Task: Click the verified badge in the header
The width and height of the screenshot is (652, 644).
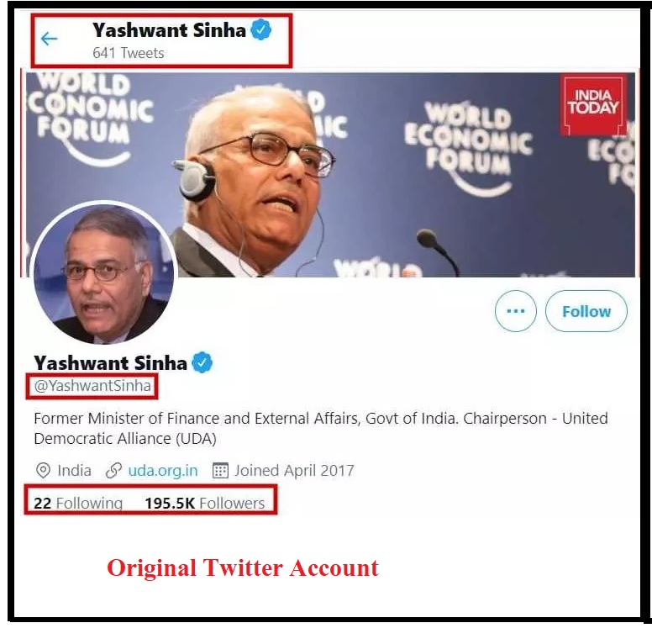Action: click(x=261, y=30)
